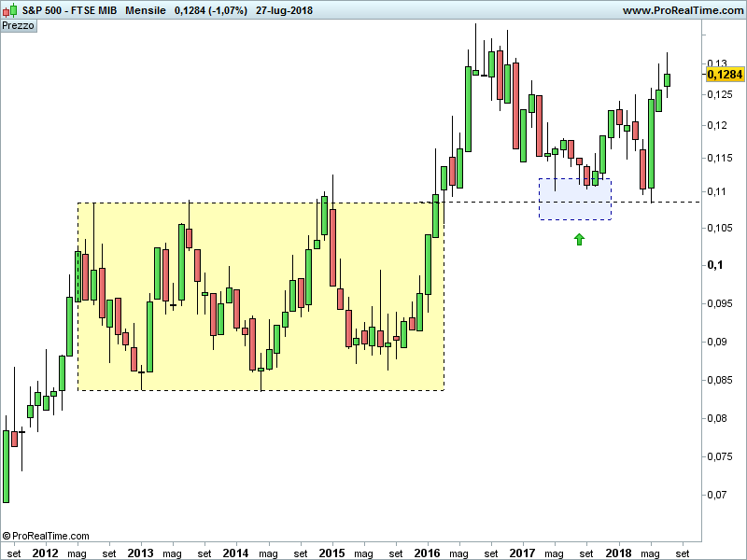Click the 0,075 price level on the scale
The image size is (747, 560).
click(720, 456)
